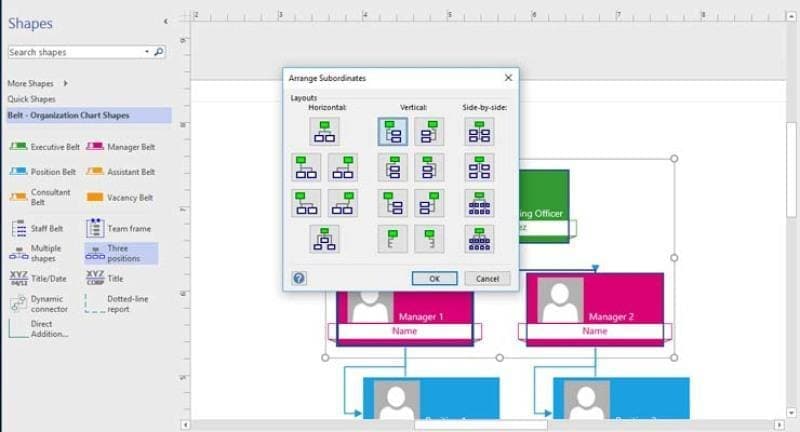800x432 pixels.
Task: Open help for Arrange Subordinates dialog
Action: tap(299, 278)
